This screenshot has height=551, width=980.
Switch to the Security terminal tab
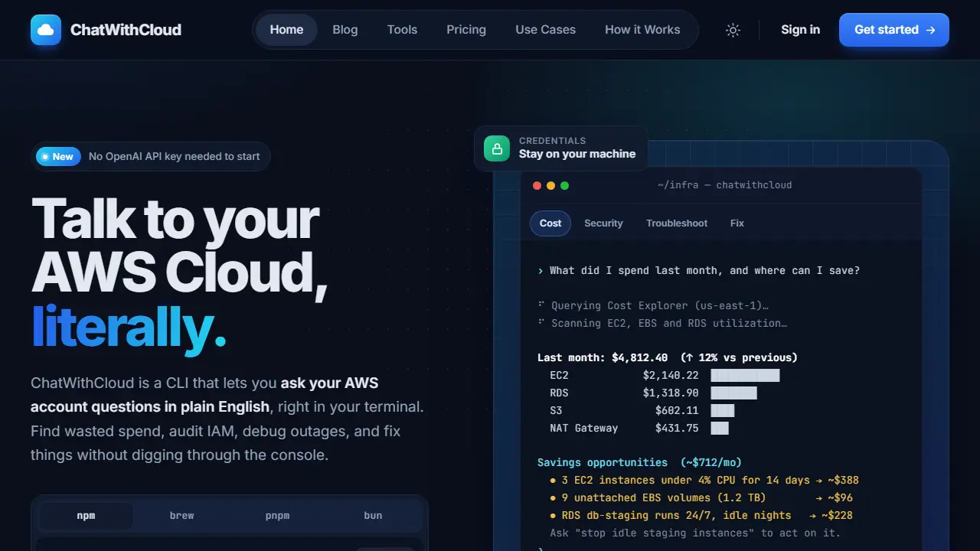(x=603, y=223)
